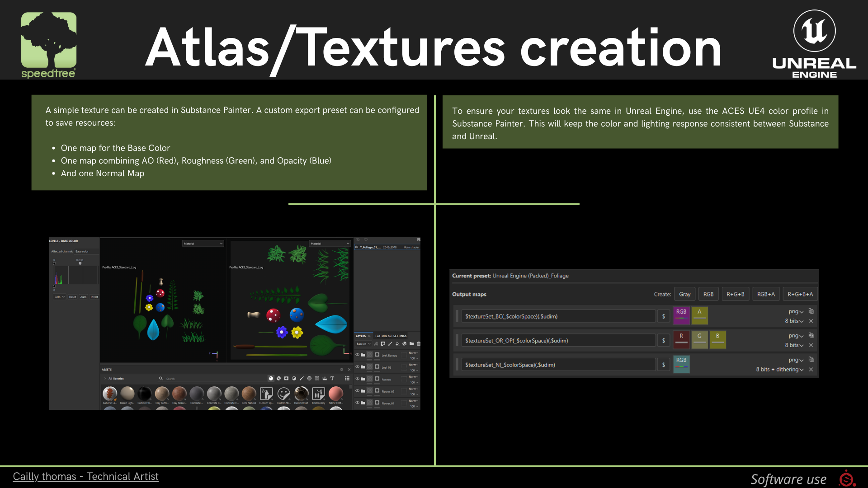Image resolution: width=868 pixels, height=488 pixels.
Task: Select the Layers tab
Action: [361, 336]
